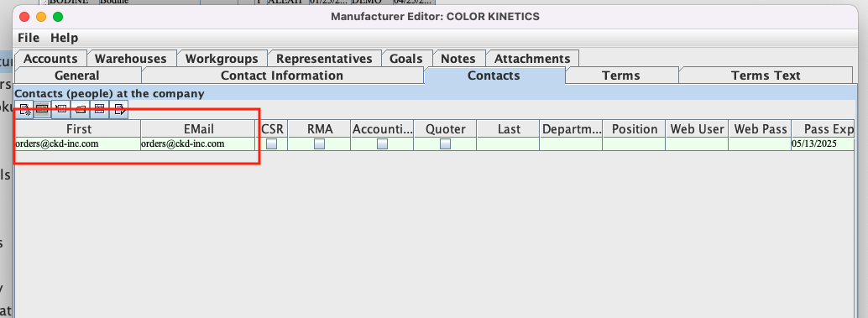This screenshot has height=318, width=868.
Task: Click the eraser delete-row icon
Action: click(81, 110)
